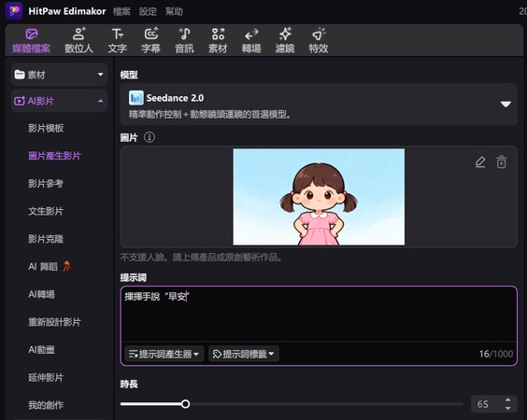527x420 pixels.
Task: Select the 文字 text tool
Action: [118, 41]
